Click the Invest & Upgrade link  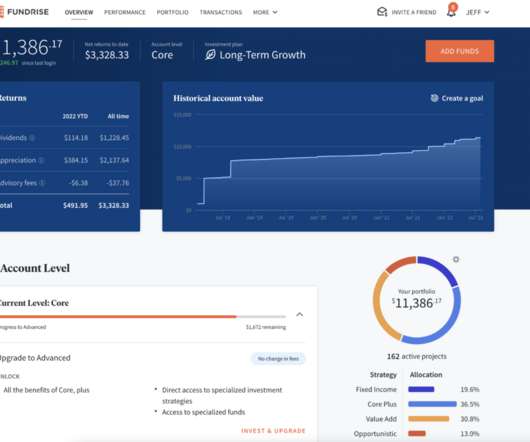[273, 431]
